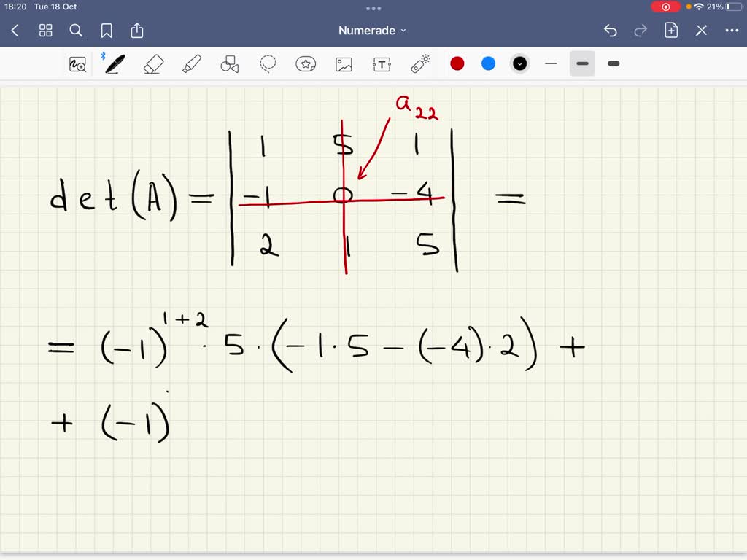Activate the lasso selection tool

268,63
